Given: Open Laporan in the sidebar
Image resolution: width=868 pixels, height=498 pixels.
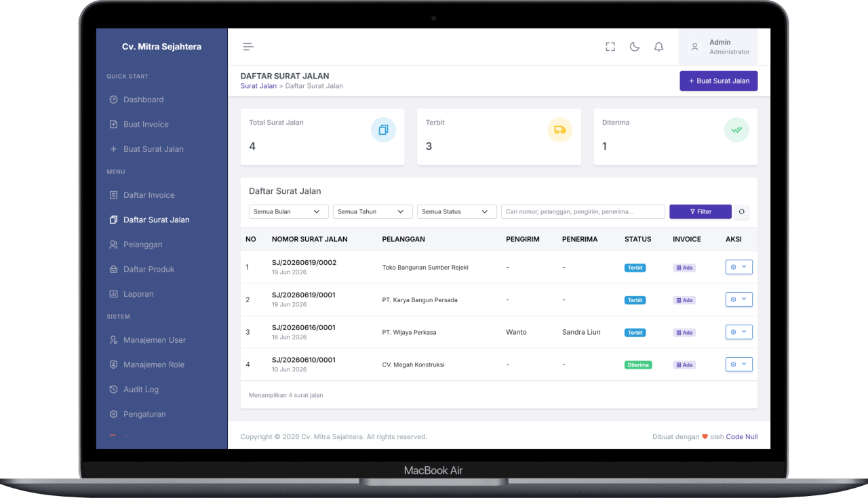Looking at the screenshot, I should pyautogui.click(x=138, y=294).
